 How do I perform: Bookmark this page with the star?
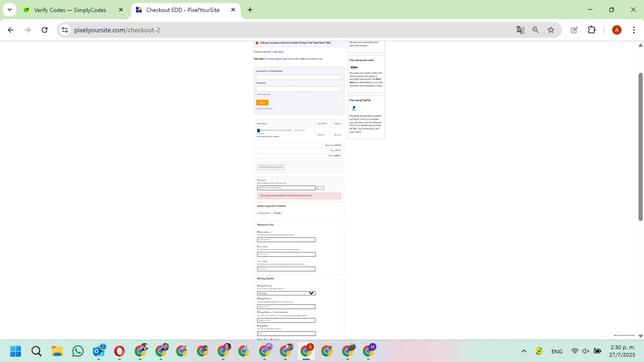click(x=551, y=30)
